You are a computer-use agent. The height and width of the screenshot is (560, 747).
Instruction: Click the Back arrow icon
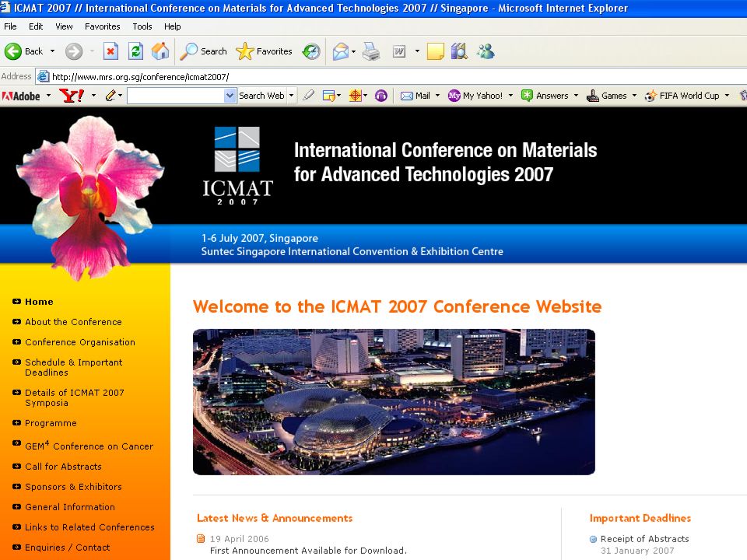tap(13, 51)
